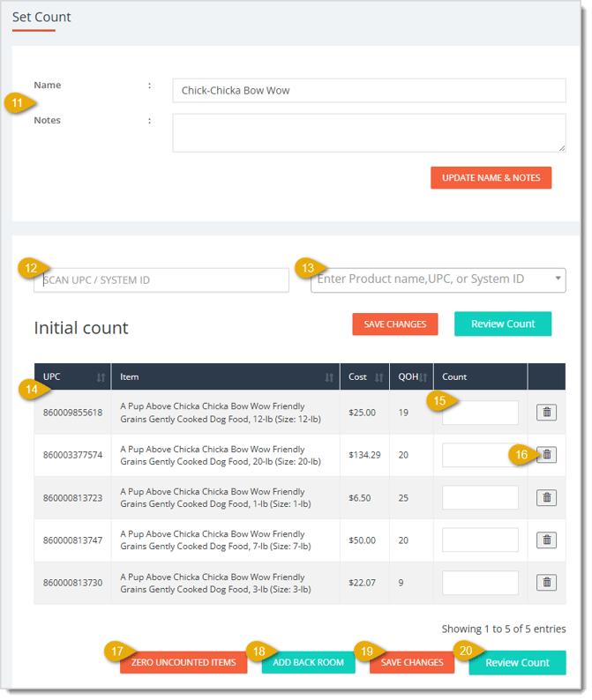This screenshot has width=592, height=700.
Task: Click the Set Count page heading
Action: click(41, 17)
